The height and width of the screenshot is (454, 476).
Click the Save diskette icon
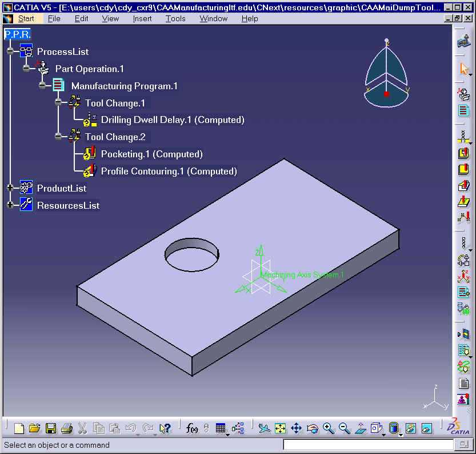[x=51, y=428]
